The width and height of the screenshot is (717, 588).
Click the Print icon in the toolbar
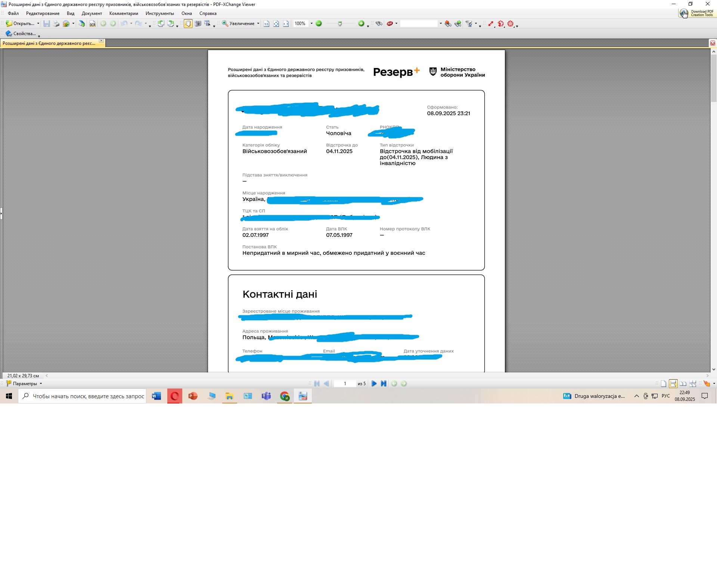tap(56, 24)
